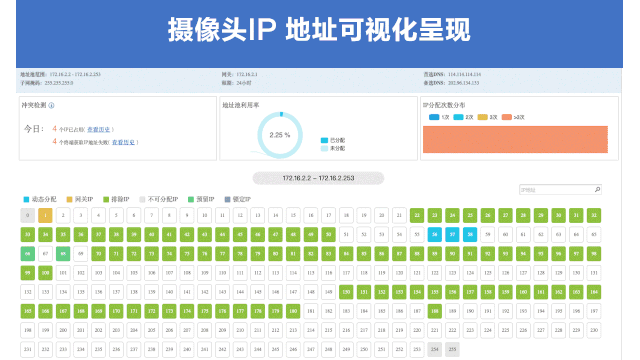Select the gray IP cell 254
This screenshot has height=360, width=640.
click(x=435, y=349)
